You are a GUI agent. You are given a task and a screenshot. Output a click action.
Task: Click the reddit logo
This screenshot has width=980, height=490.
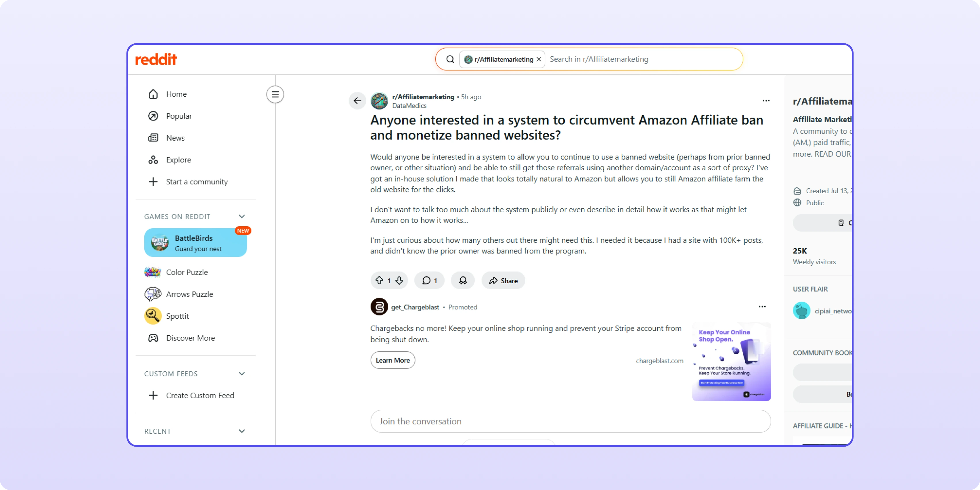[156, 59]
